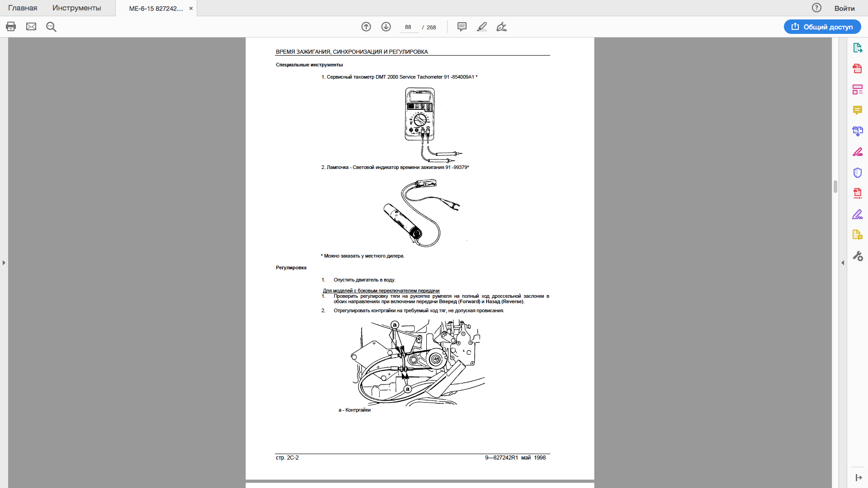Click the print icon in the toolbar
The image size is (868, 488).
point(11,27)
